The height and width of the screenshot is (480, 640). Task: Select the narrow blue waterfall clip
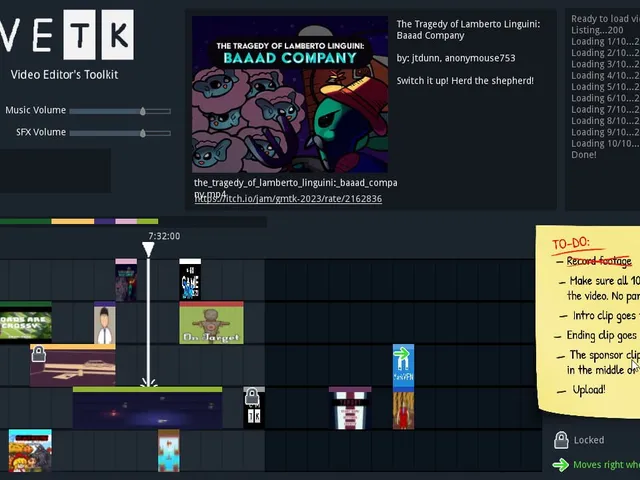[169, 451]
